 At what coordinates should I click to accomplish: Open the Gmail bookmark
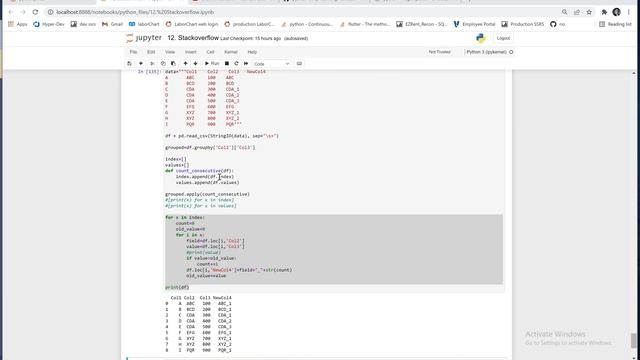click(x=112, y=24)
